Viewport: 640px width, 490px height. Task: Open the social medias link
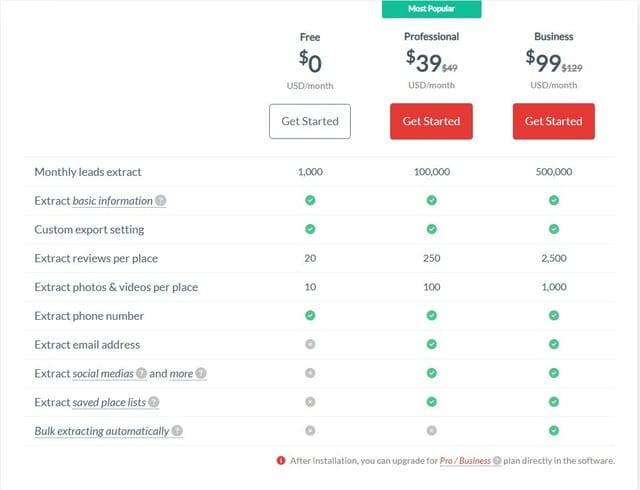(x=103, y=373)
